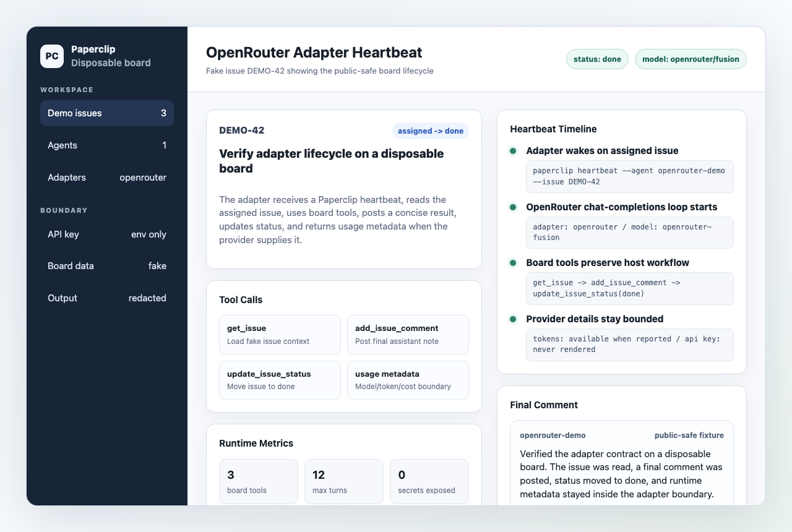Viewport: 792px width, 532px height.
Task: Click the DEMO-42 issue identifier
Action: point(242,131)
